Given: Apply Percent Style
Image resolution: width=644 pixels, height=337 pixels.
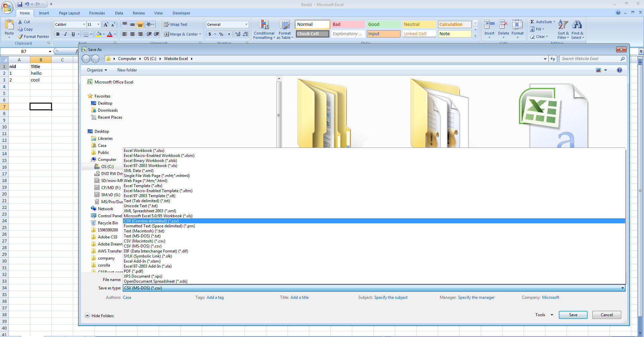Looking at the screenshot, I should (x=221, y=34).
